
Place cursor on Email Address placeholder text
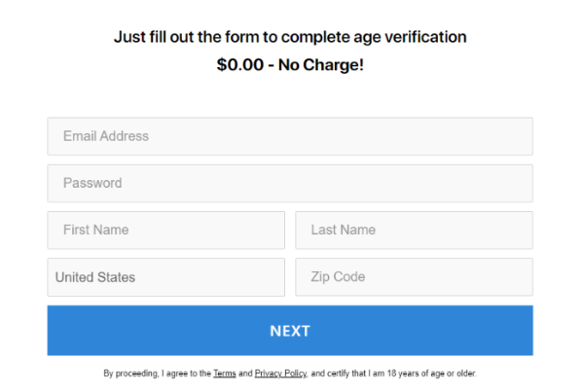(x=106, y=136)
